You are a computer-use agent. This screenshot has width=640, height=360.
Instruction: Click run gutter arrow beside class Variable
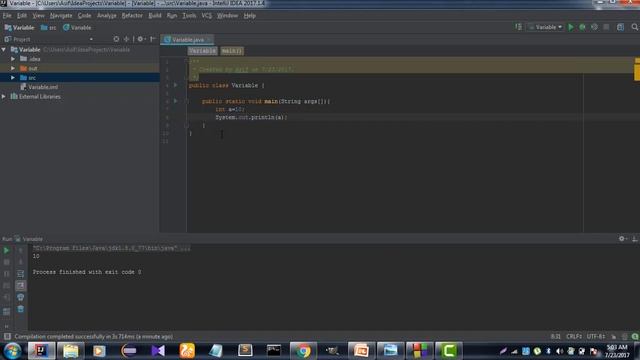coord(176,85)
